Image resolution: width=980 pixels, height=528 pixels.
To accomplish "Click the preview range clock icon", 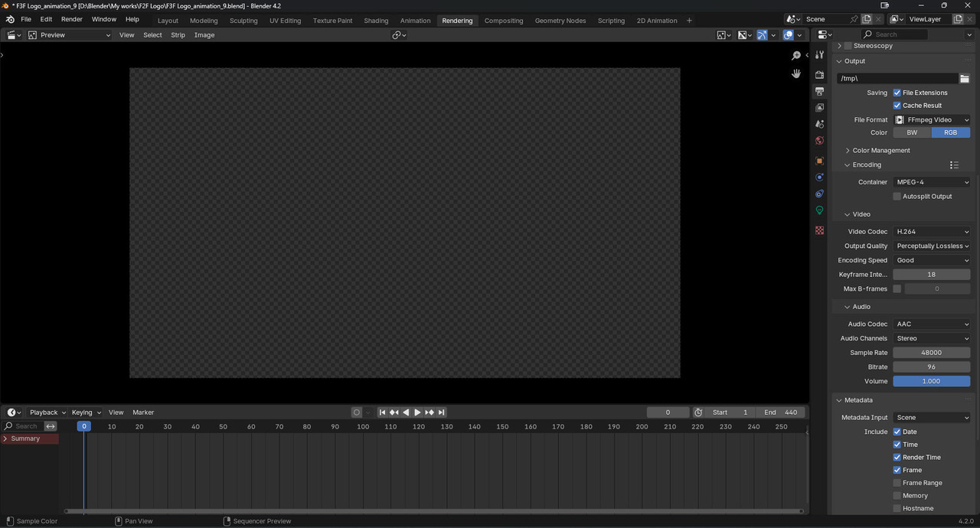I will [698, 412].
